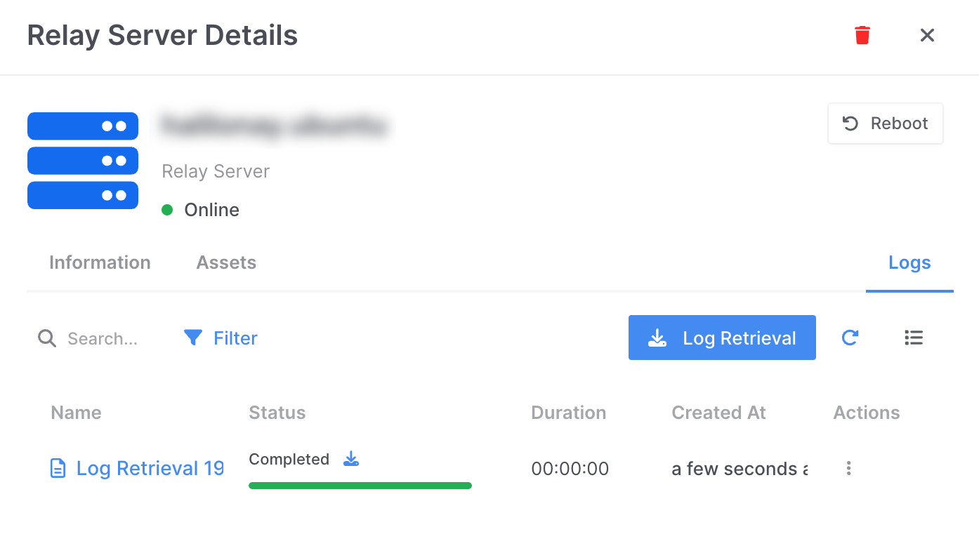Screen dimensions: 979x560
Task: Click the Name column header
Action: [x=76, y=413]
